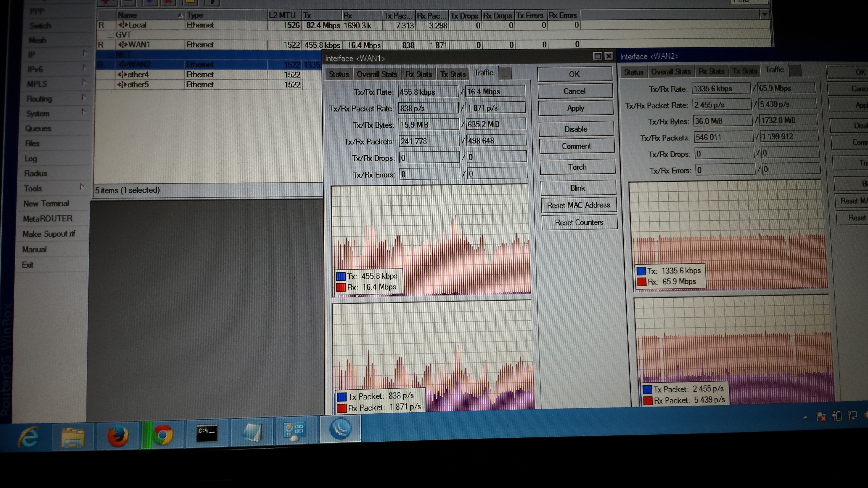Expand the IP submenu arrow
The width and height of the screenshot is (868, 488).
84,53
